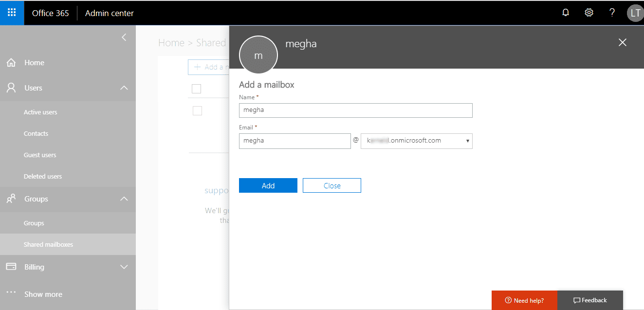Click the Need help? button
This screenshot has width=644, height=310.
[x=524, y=300]
